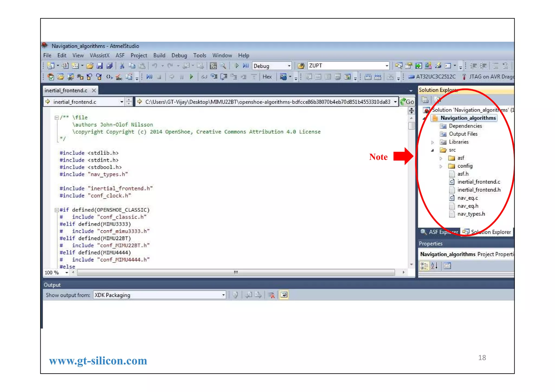The image size is (555, 392).
Task: Click the Find in Files magnifier icon
Action: pyautogui.click(x=223, y=66)
